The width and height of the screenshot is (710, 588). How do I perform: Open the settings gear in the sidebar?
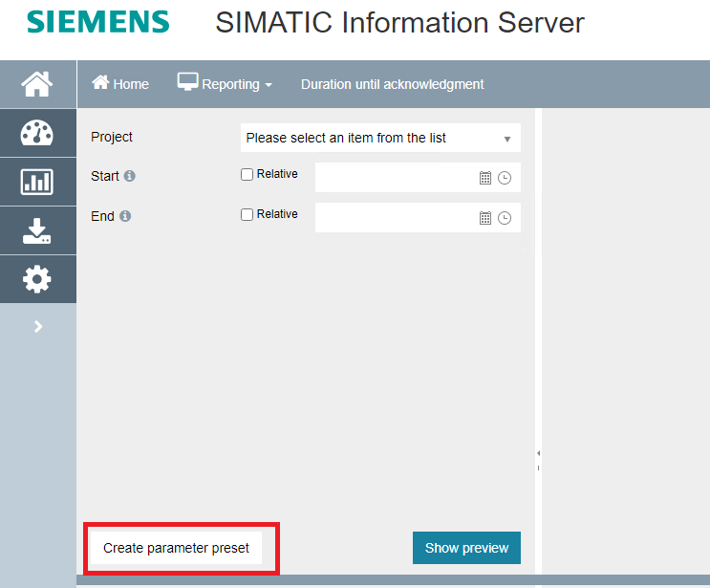(37, 279)
